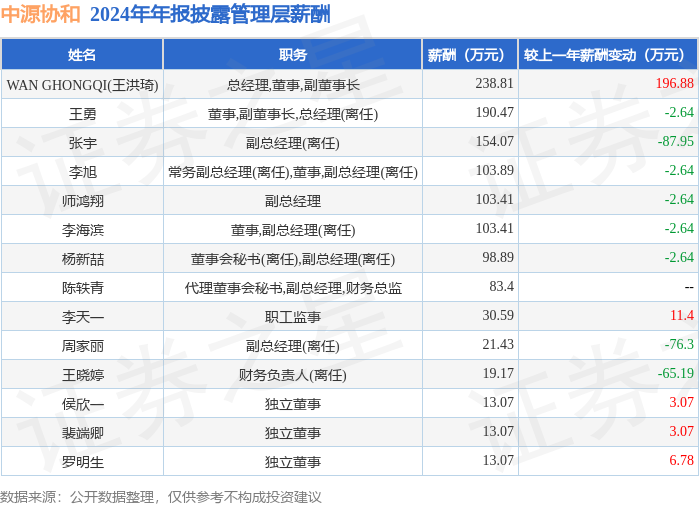Click the 职务 column header
The width and height of the screenshot is (699, 506).
click(292, 55)
